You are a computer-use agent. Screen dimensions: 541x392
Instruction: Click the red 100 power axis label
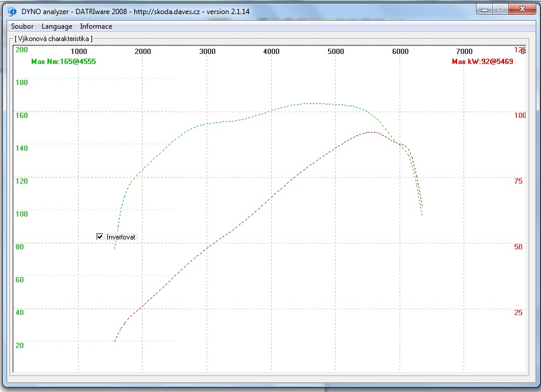point(520,116)
